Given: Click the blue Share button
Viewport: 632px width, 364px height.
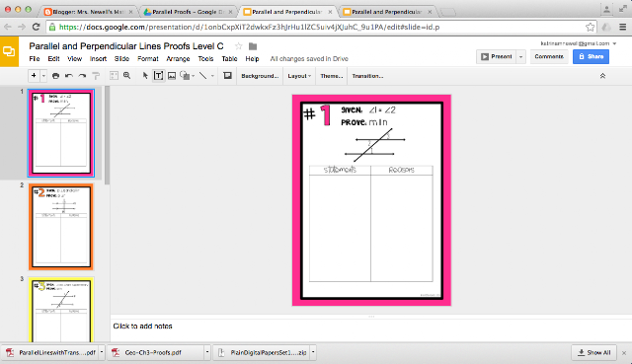Looking at the screenshot, I should (x=591, y=57).
